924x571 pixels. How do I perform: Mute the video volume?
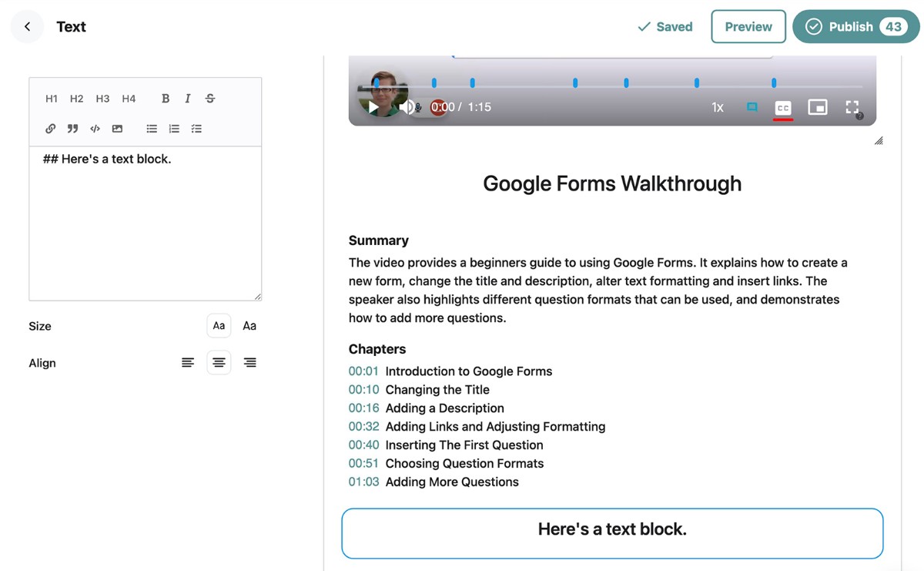point(407,107)
